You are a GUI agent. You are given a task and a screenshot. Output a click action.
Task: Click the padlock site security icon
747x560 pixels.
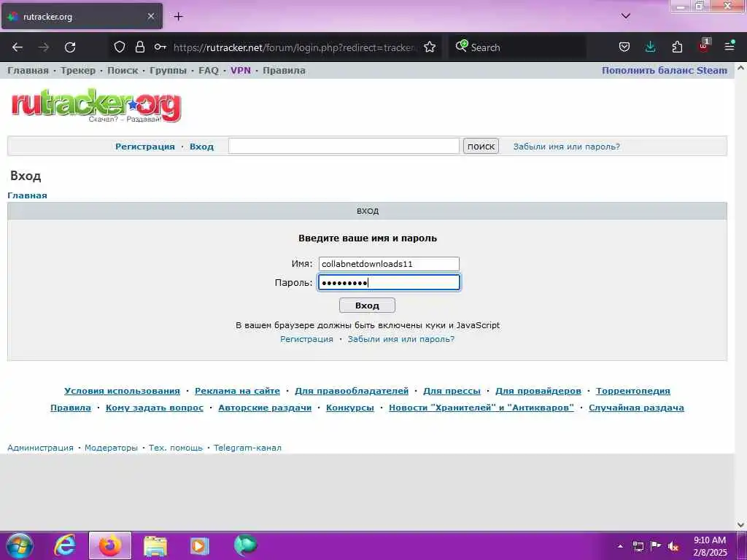[x=139, y=47]
